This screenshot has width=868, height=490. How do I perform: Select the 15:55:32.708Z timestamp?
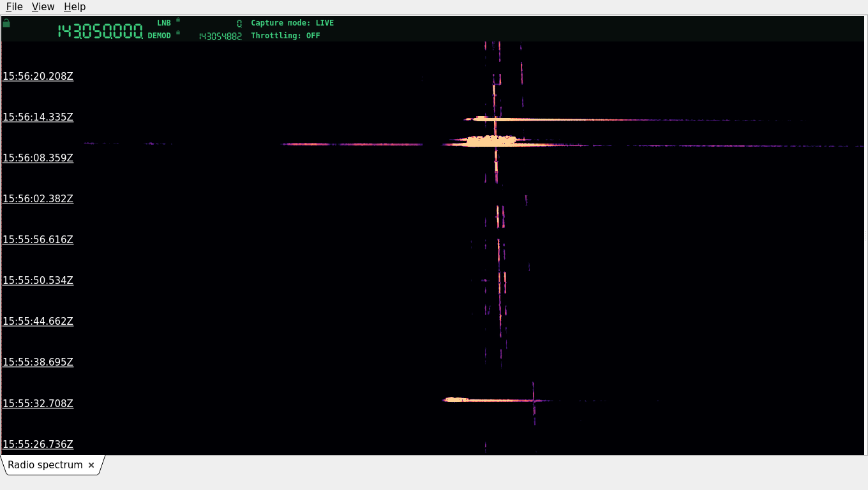click(38, 404)
